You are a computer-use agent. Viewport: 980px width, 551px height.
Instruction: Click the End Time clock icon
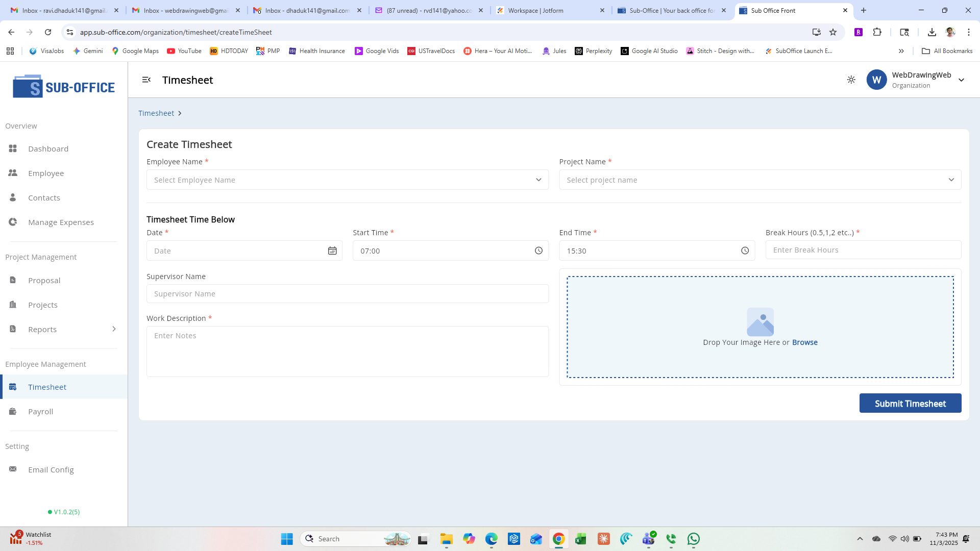coord(745,251)
